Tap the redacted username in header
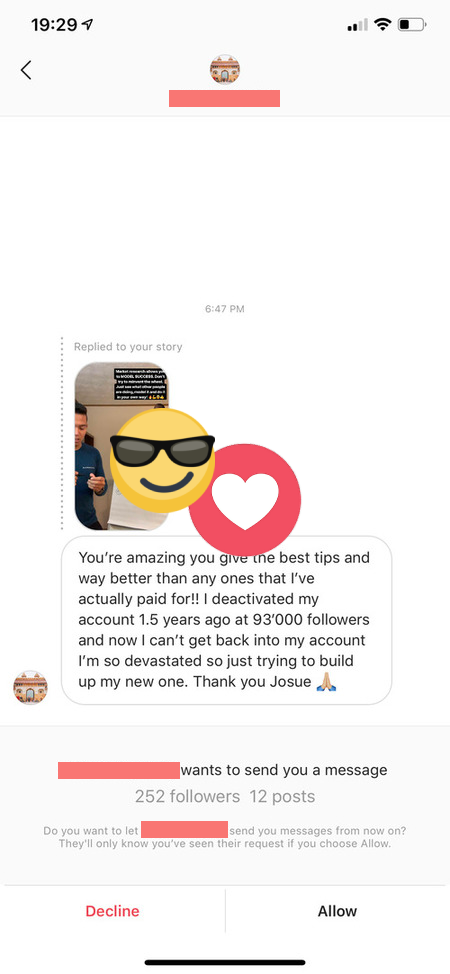The height and width of the screenshot is (974, 450). [x=224, y=98]
